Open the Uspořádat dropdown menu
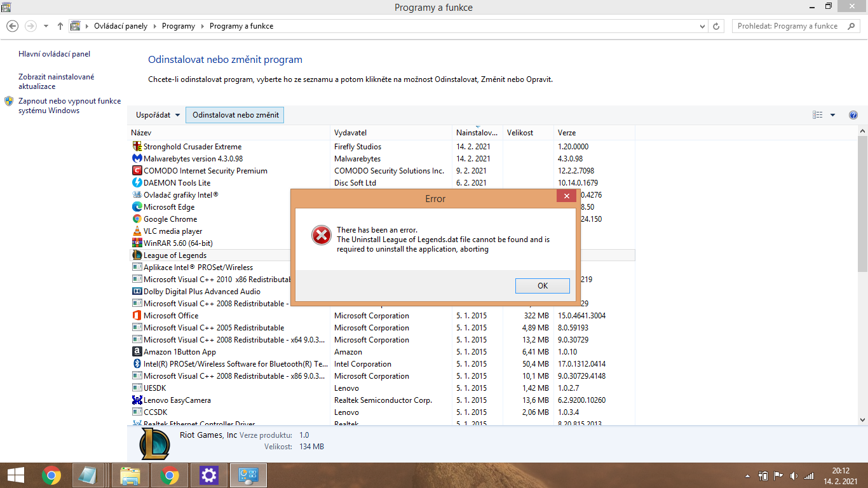 coord(158,115)
